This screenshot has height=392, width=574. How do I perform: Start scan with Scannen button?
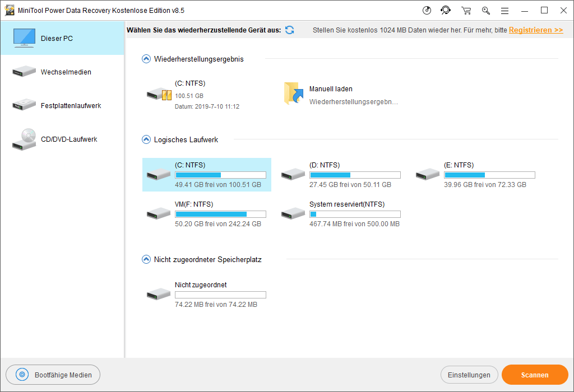pos(534,375)
